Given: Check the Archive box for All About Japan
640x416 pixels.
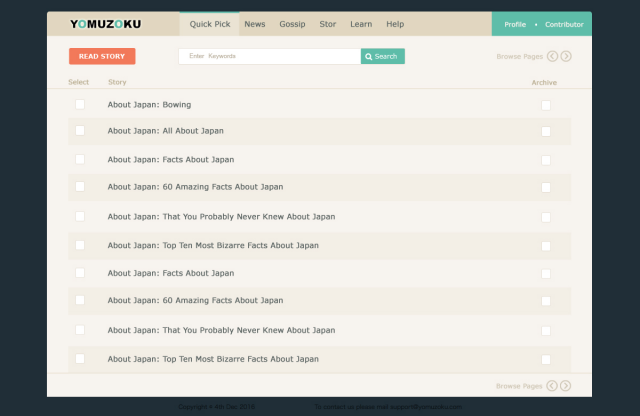Looking at the screenshot, I should (546, 131).
